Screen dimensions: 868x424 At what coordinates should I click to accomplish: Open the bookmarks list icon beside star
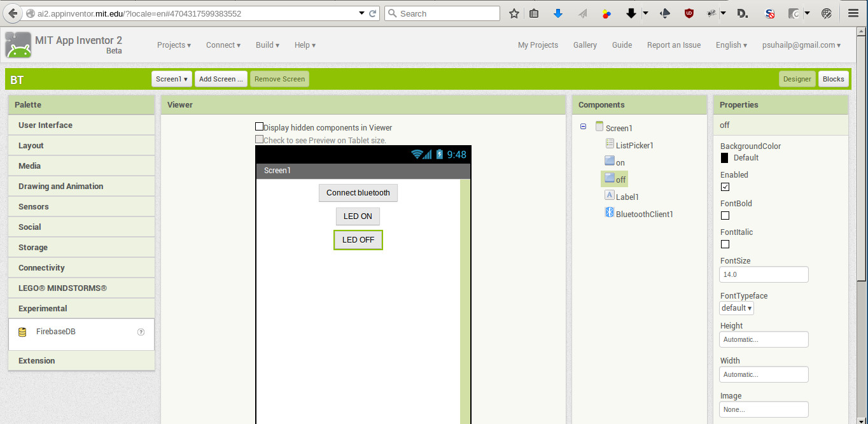pos(534,13)
